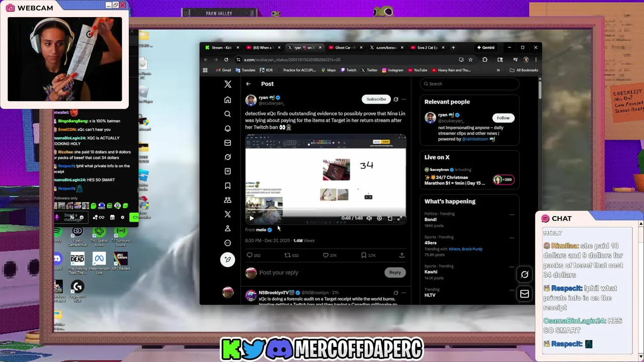Open Profile icon in the X sidebar
This screenshot has height=362, width=644.
click(x=227, y=228)
